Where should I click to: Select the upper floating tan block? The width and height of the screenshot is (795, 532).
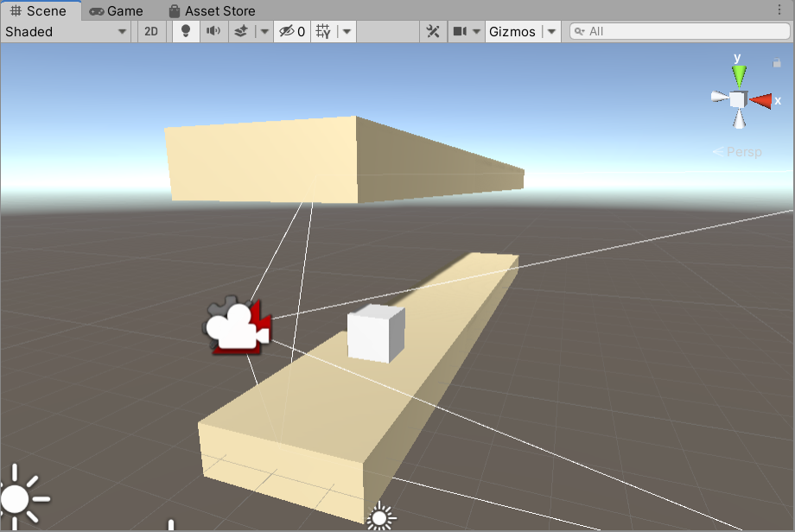pos(344,161)
